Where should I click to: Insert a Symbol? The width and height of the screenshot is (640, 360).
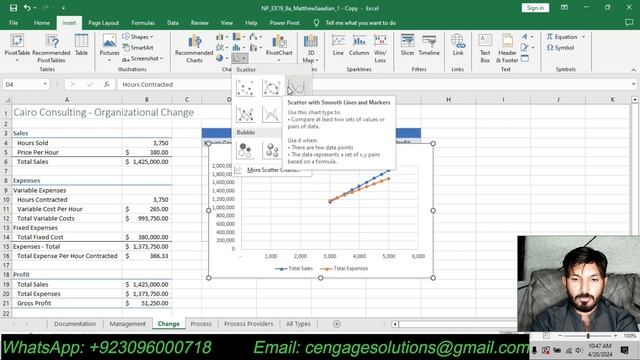click(x=560, y=48)
